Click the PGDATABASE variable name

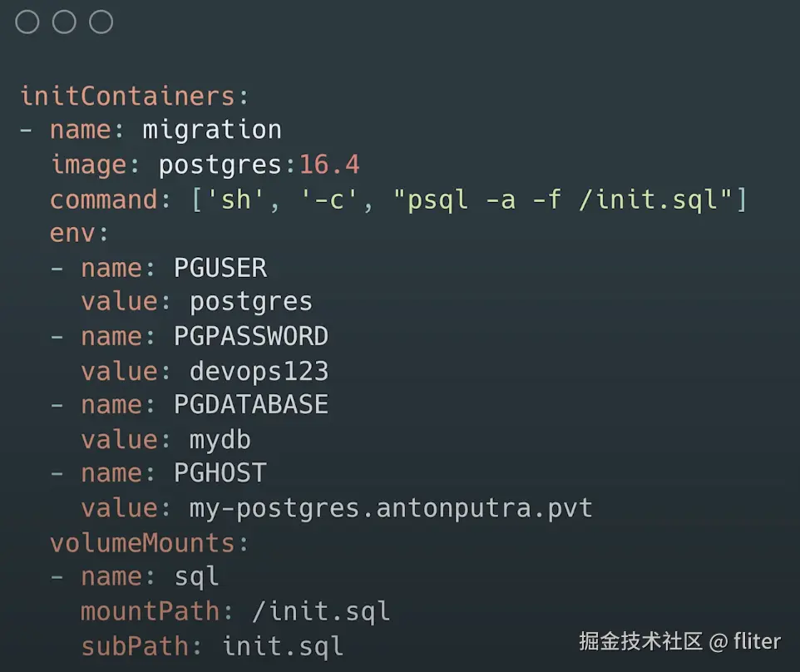(x=251, y=405)
